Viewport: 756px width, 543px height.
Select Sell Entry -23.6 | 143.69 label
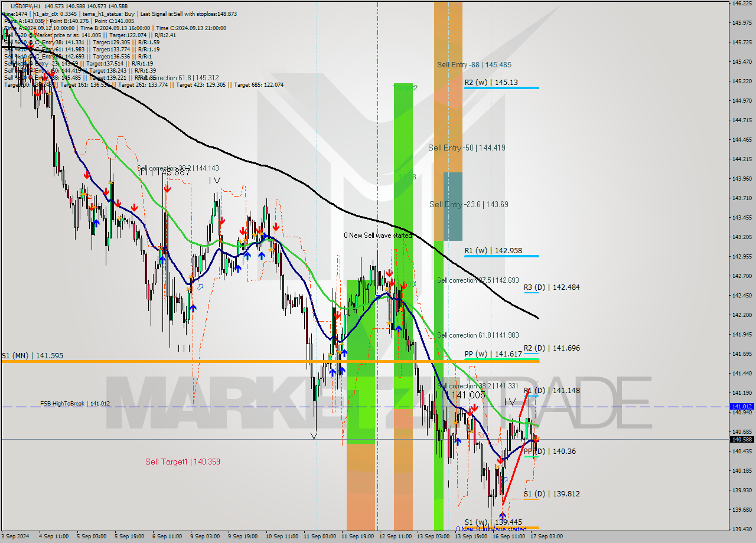pos(469,205)
